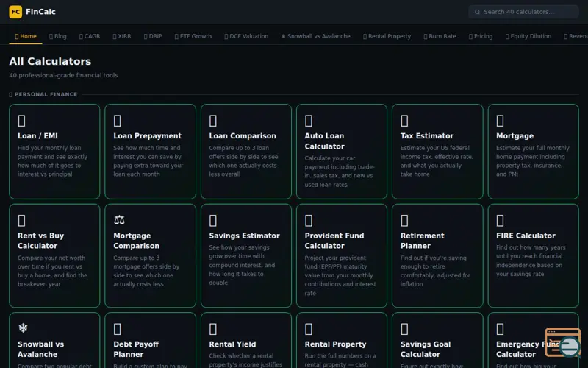The width and height of the screenshot is (588, 368).
Task: Click the FC logo icon
Action: [x=15, y=12]
